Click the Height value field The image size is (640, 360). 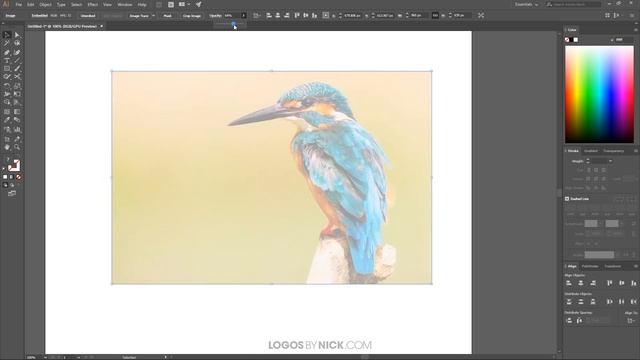[462, 16]
